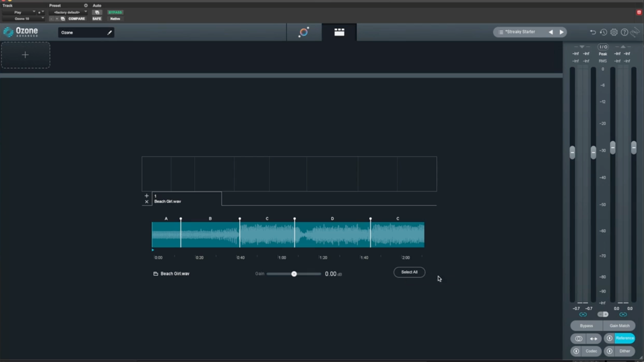Enable the Dither power toggle
The height and width of the screenshot is (362, 644).
coord(609,351)
